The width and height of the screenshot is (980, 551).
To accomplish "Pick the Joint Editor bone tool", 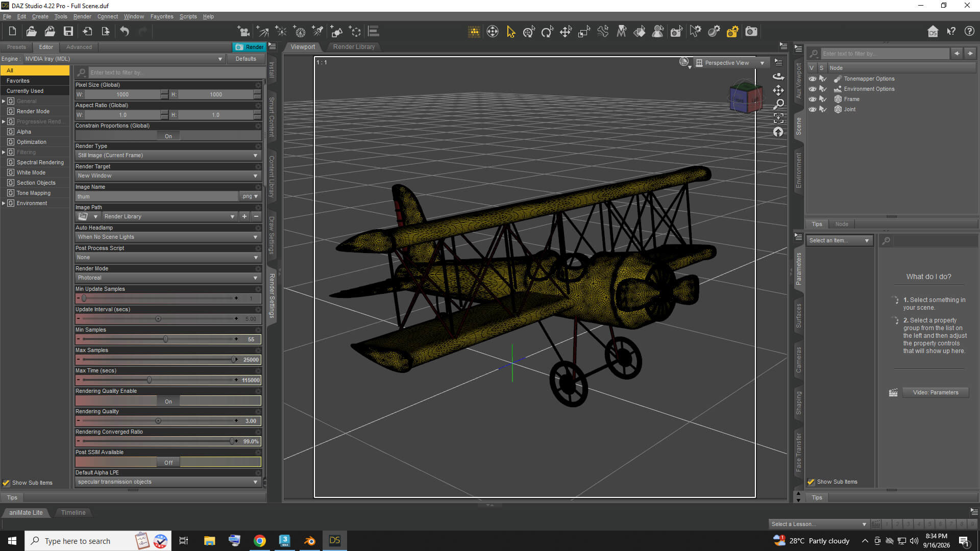I will (603, 32).
